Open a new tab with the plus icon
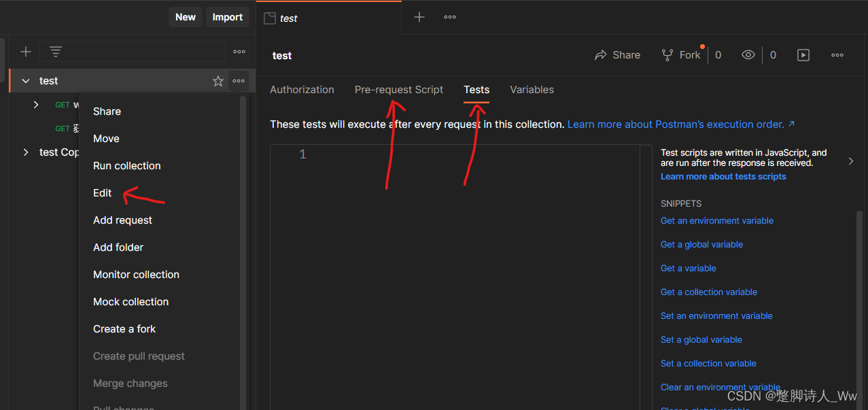The height and width of the screenshot is (410, 868). [x=419, y=17]
